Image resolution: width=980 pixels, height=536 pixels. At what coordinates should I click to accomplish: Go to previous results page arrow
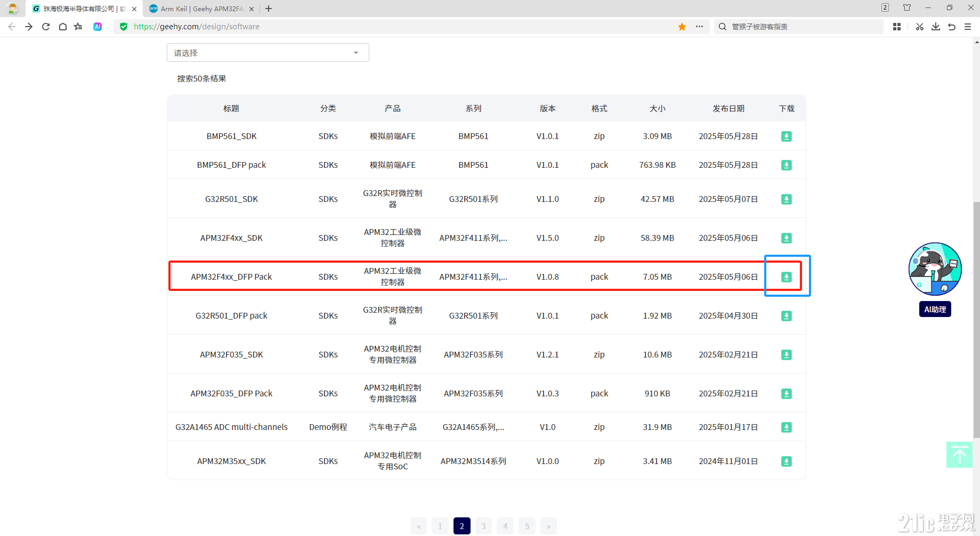tap(419, 526)
